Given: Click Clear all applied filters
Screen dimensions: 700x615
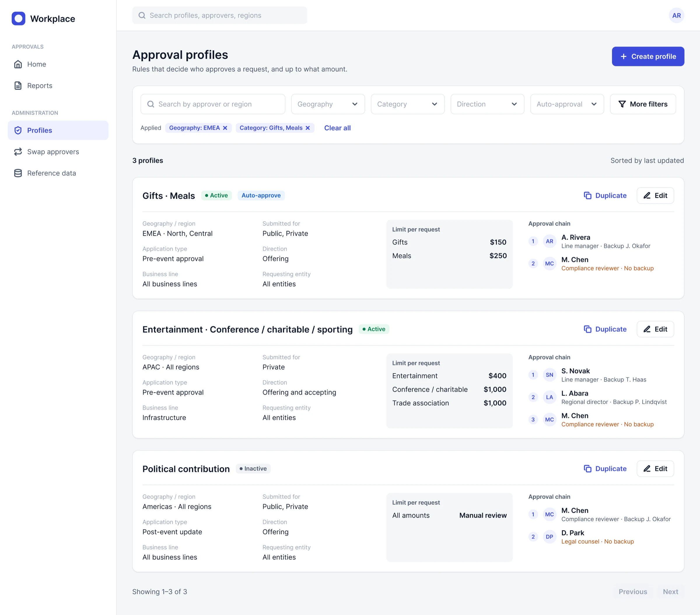Looking at the screenshot, I should point(337,128).
